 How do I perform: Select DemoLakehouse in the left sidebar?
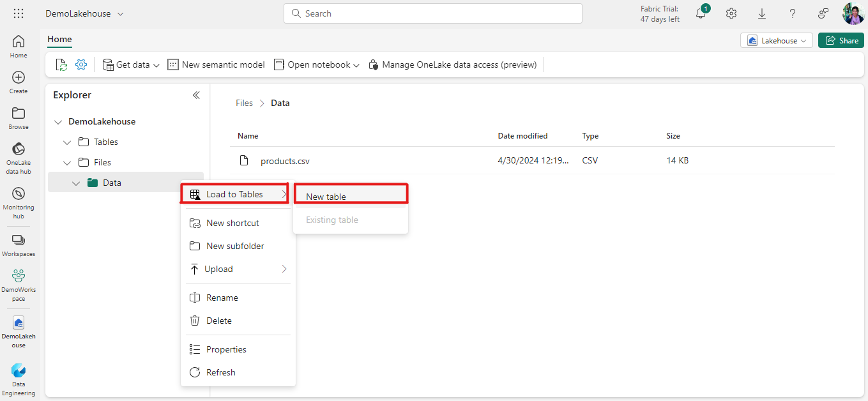point(19,331)
